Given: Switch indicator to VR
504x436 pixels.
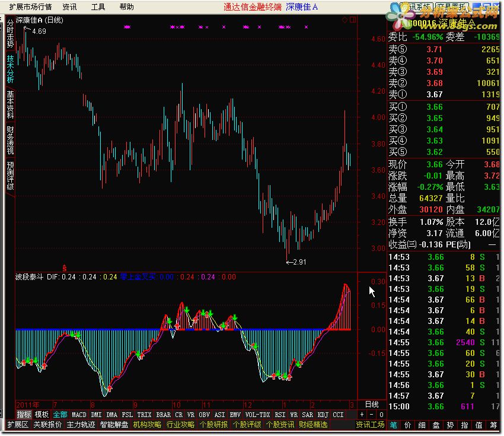Looking at the screenshot, I should coord(191,415).
